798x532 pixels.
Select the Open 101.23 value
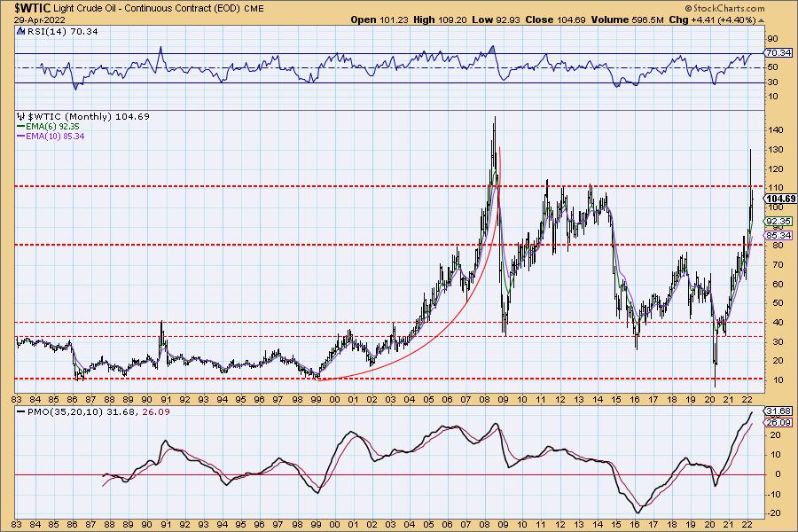point(379,20)
